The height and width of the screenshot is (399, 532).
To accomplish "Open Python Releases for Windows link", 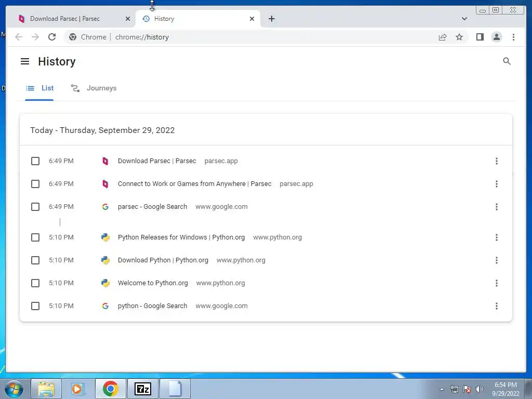I will [x=181, y=237].
